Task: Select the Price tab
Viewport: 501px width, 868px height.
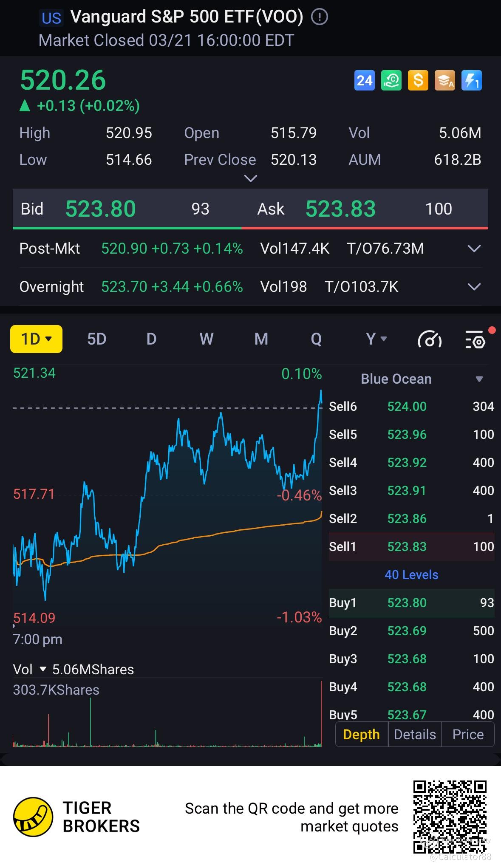Action: pyautogui.click(x=468, y=735)
